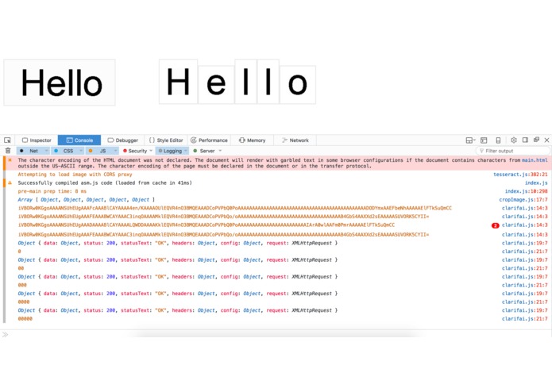Select the "Successfully compiled asm.js code" message
The height and width of the screenshot is (392, 552).
(x=105, y=183)
